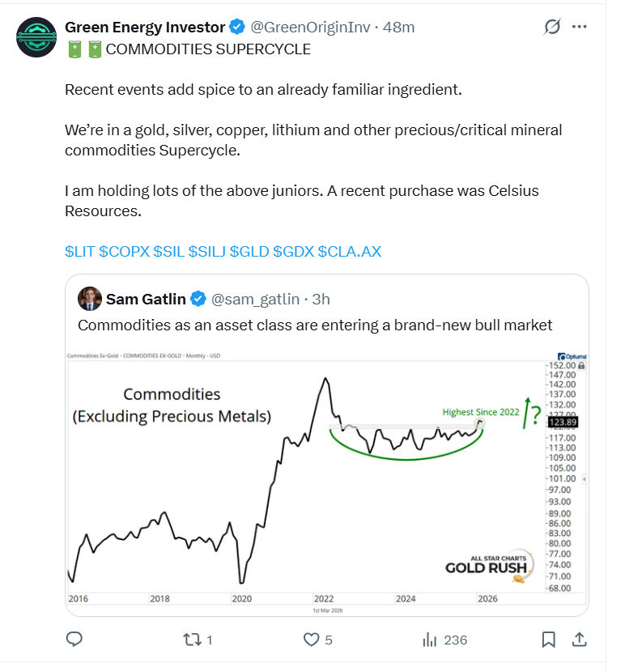Bookmark this post
The height and width of the screenshot is (672, 625).
tap(548, 640)
